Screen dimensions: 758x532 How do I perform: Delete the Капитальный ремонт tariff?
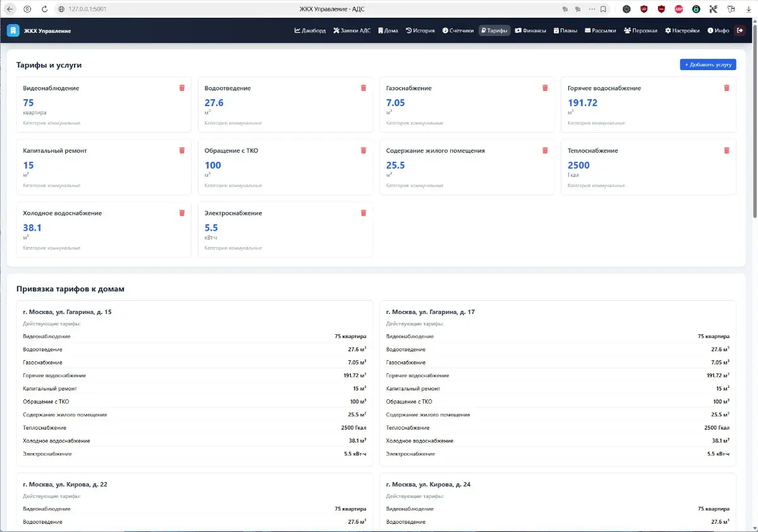(182, 150)
